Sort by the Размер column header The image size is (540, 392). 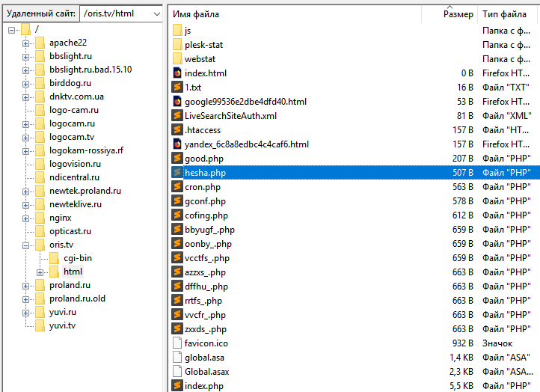coord(458,13)
